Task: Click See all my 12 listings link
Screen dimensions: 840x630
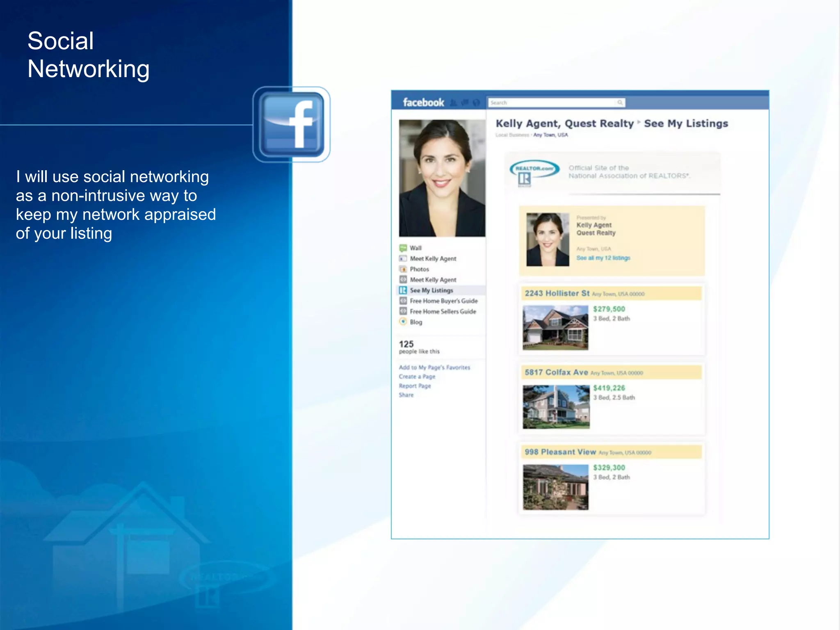Action: (603, 258)
